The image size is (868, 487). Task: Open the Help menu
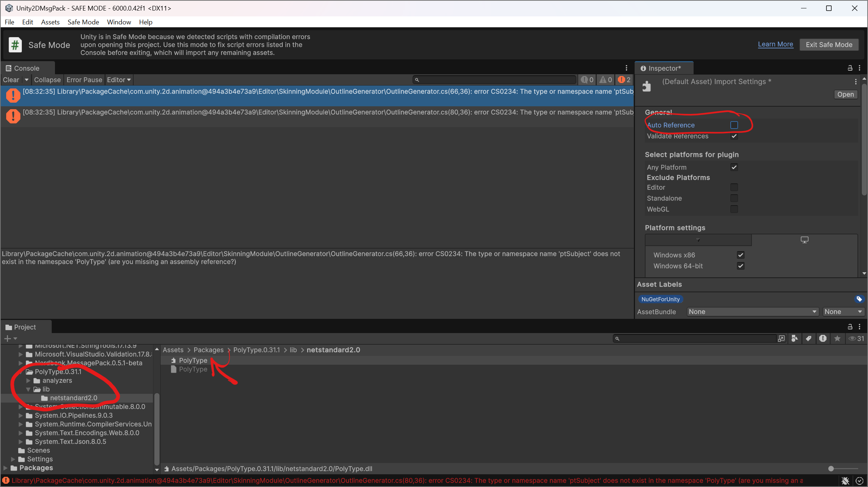point(146,22)
